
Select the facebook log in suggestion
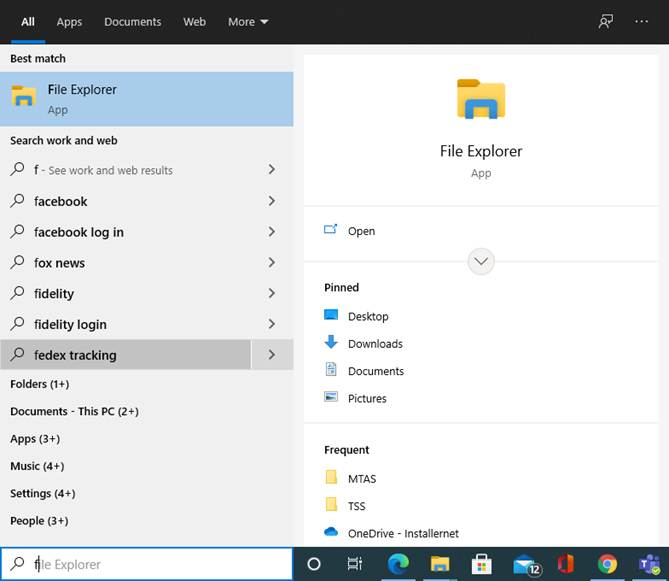[125, 232]
